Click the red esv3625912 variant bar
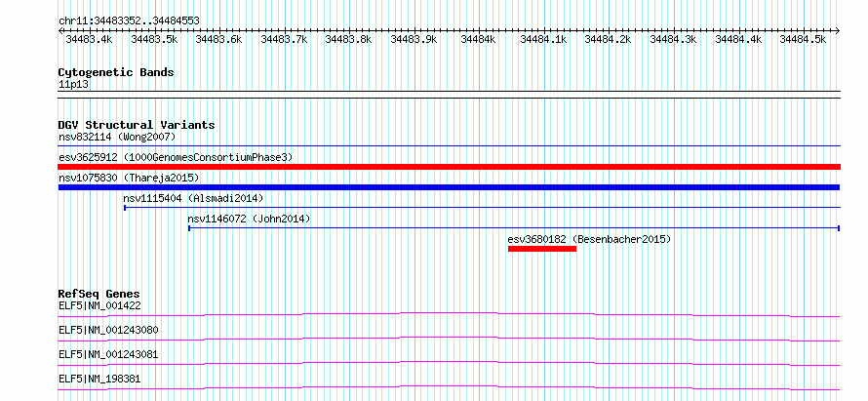The image size is (868, 401). [449, 167]
